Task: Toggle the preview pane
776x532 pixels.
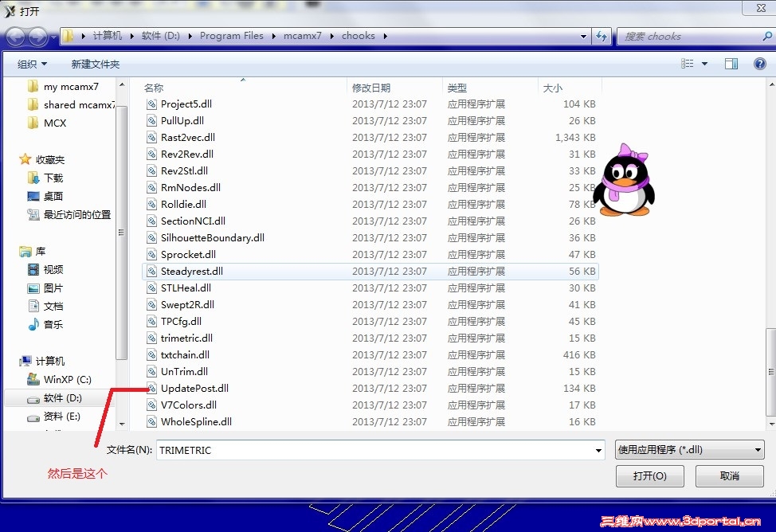Action: [x=731, y=64]
